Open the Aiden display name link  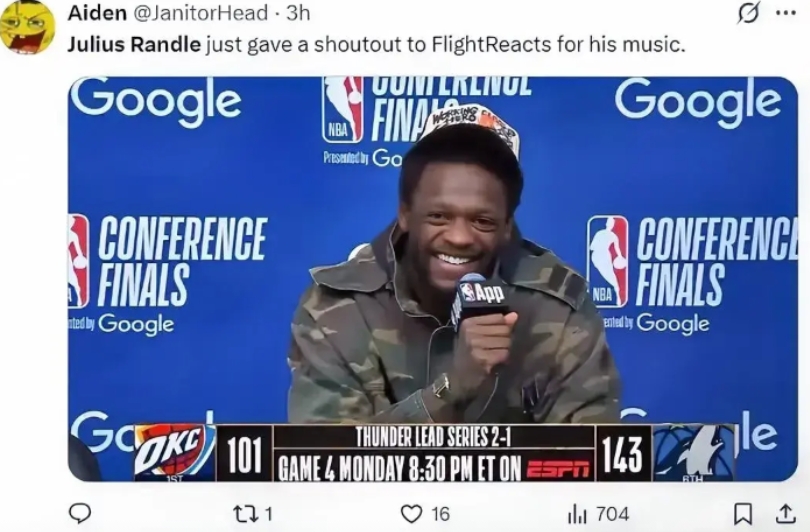coord(97,13)
